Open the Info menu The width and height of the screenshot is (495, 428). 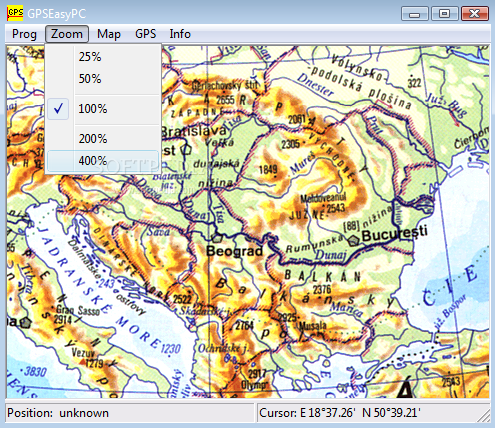[x=180, y=34]
